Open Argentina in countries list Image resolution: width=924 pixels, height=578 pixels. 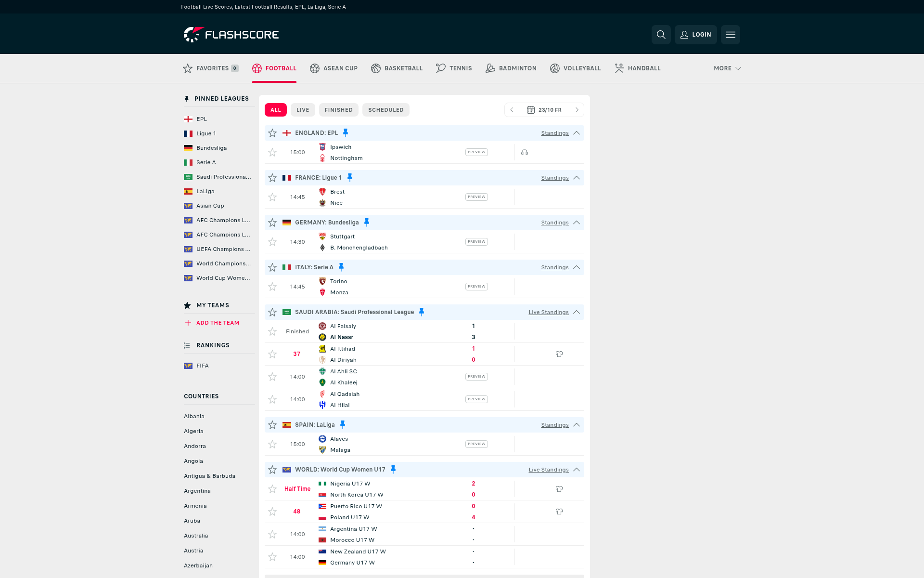197,491
